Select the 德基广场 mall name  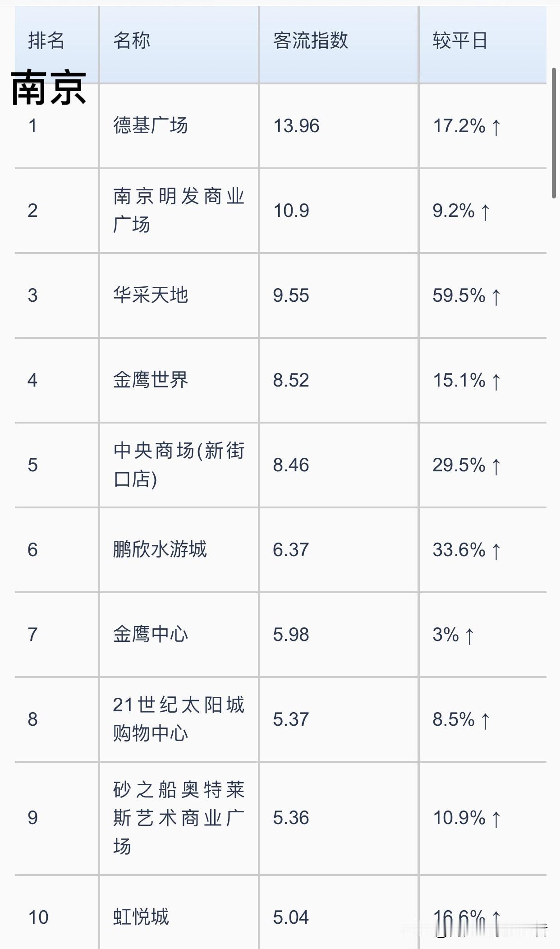pyautogui.click(x=151, y=125)
